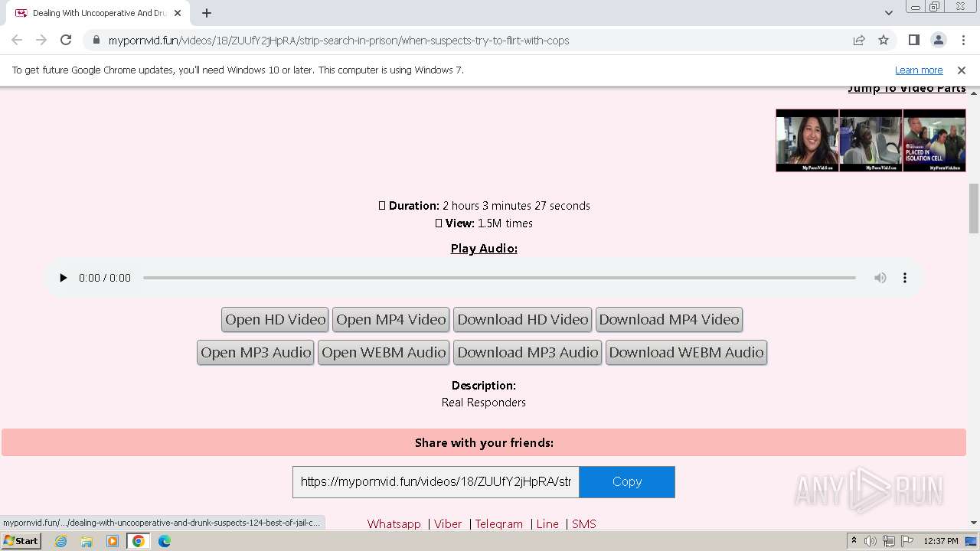Mute the audio player volume
Image resolution: width=980 pixels, height=551 pixels.
point(880,278)
